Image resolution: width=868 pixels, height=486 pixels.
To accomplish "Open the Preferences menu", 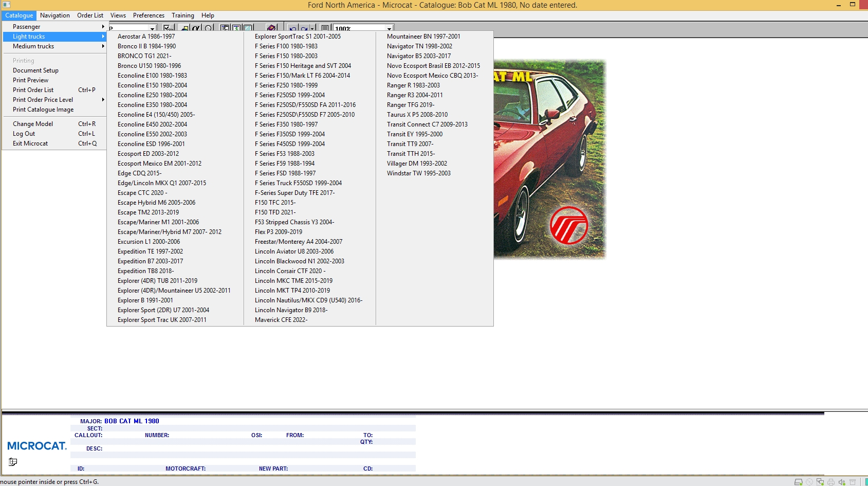I will pos(149,15).
